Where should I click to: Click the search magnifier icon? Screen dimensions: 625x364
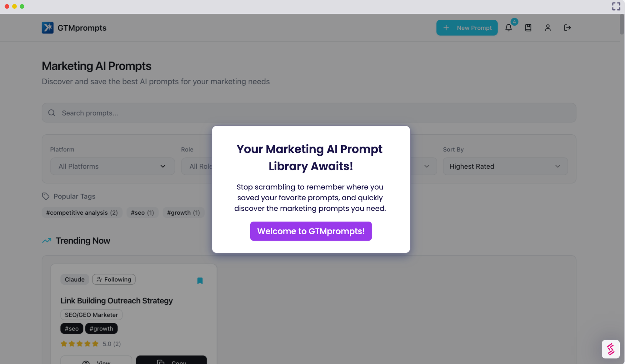click(x=52, y=113)
